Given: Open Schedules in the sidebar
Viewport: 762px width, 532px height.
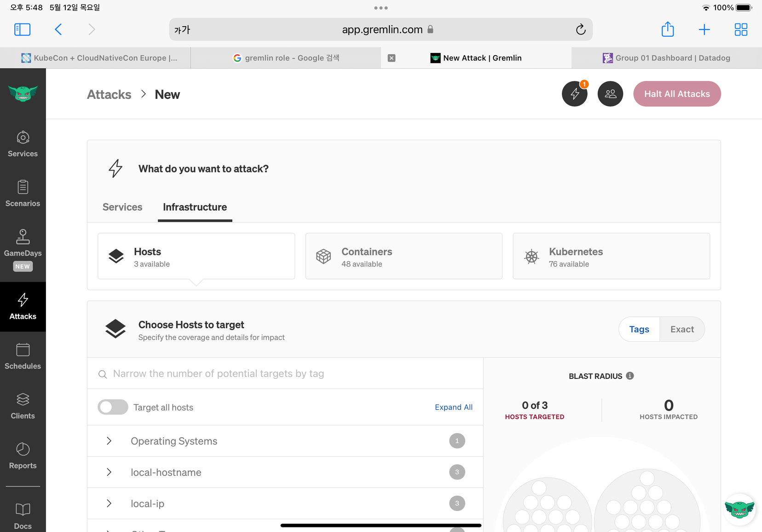Looking at the screenshot, I should point(23,356).
